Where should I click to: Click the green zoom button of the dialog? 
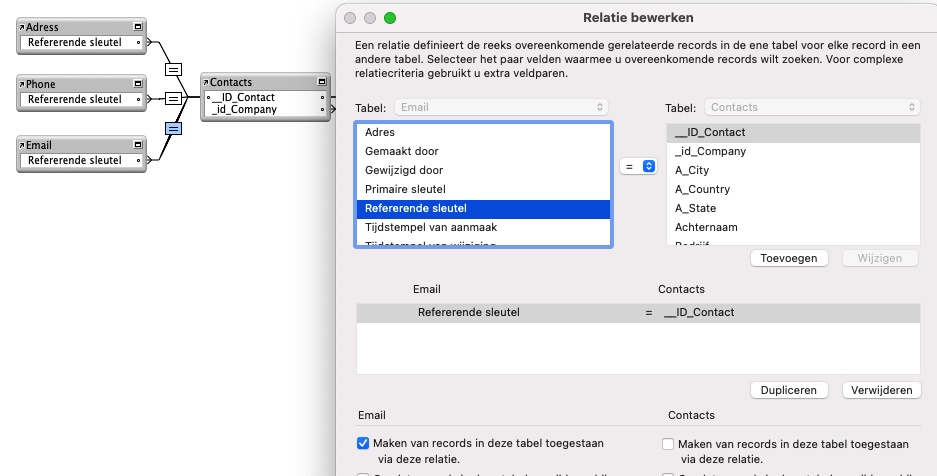click(x=390, y=18)
